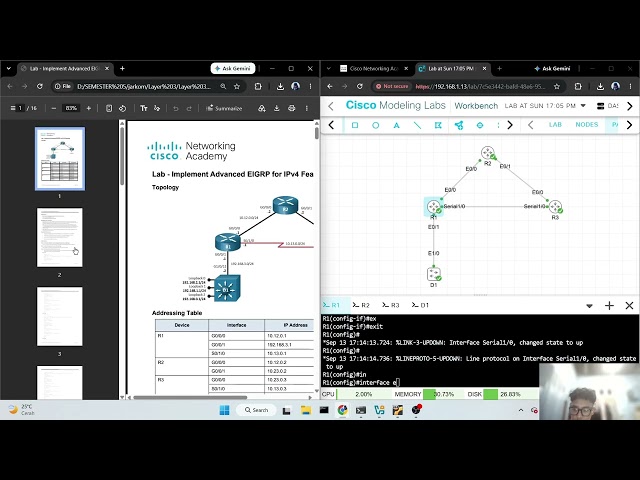Open page 2 thumbnail in PDF sidebar
The height and width of the screenshot is (480, 640).
click(60, 238)
